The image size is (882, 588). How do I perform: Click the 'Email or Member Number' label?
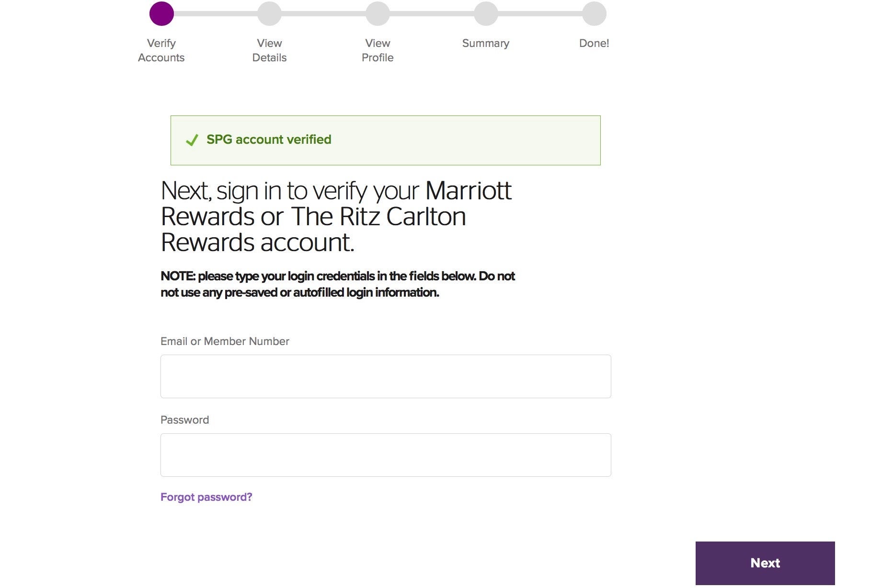225,341
